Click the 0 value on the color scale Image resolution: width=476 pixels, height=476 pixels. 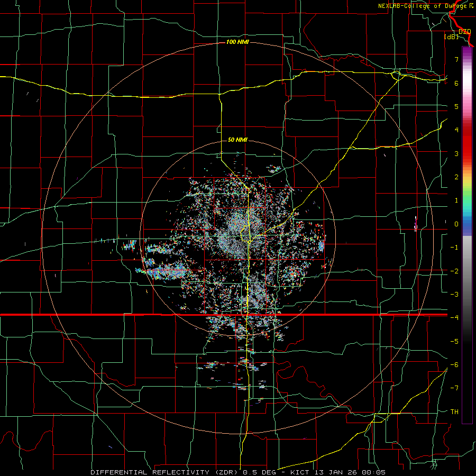coord(456,224)
